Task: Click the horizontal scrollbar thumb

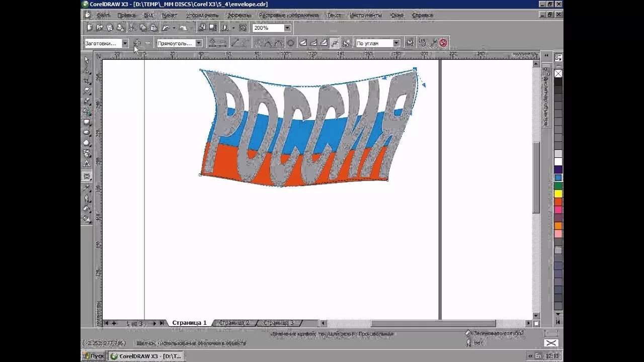Action: coord(433,323)
